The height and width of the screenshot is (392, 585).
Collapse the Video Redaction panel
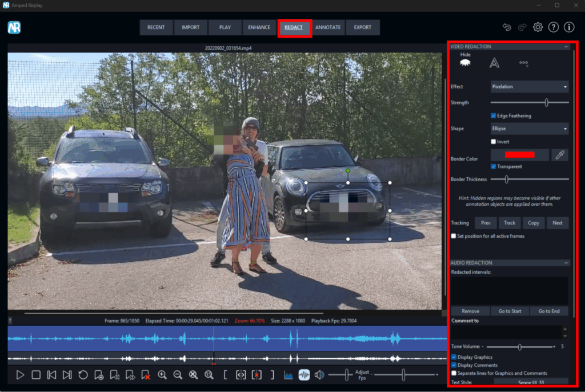point(566,46)
